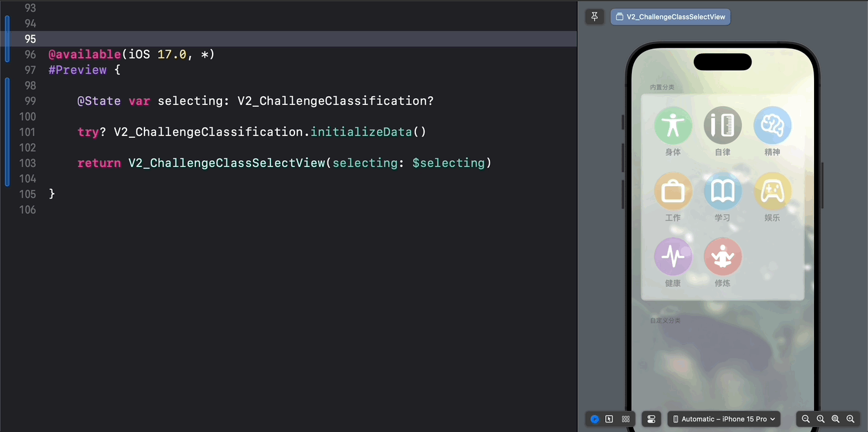Screen dimensions: 868x432
Task: Click the 健康 label text
Action: (x=673, y=283)
